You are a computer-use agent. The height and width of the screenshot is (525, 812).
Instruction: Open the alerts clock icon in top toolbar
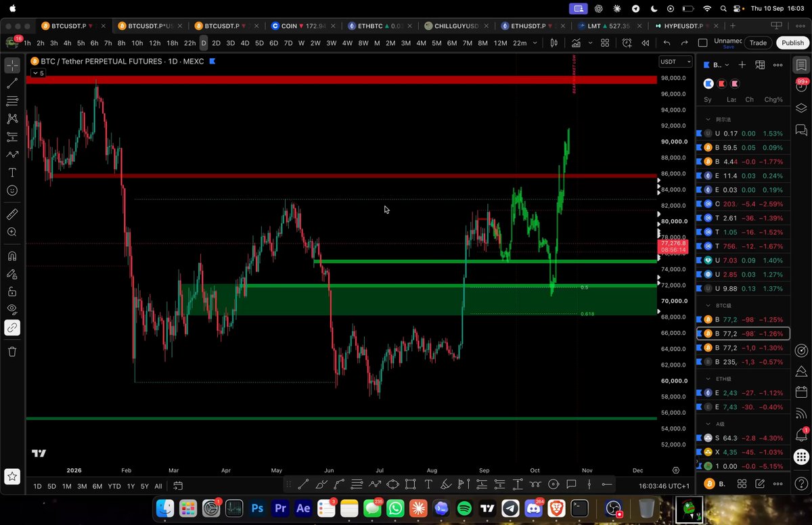click(x=627, y=43)
